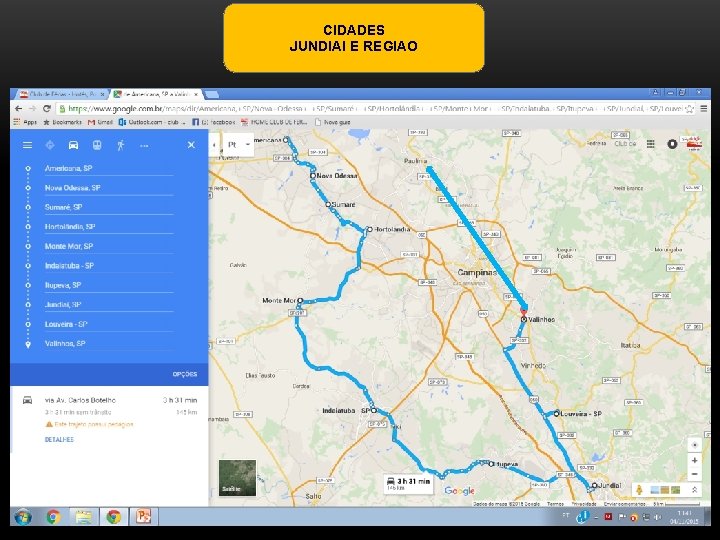Collapse the side panel arrow

214,145
